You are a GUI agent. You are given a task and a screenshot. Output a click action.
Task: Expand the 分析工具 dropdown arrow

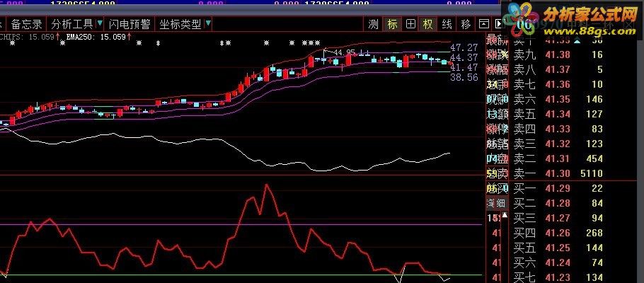click(100, 23)
